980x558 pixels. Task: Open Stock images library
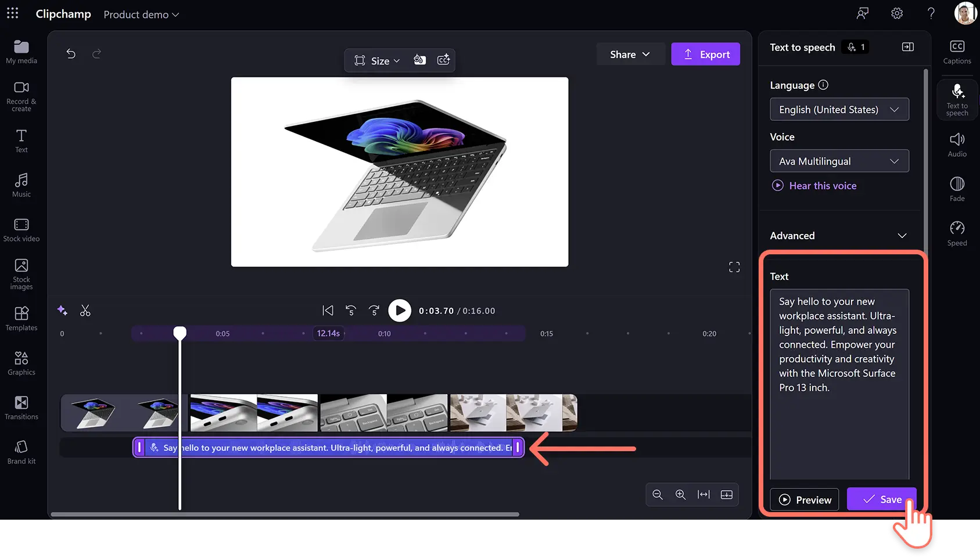coord(21,274)
